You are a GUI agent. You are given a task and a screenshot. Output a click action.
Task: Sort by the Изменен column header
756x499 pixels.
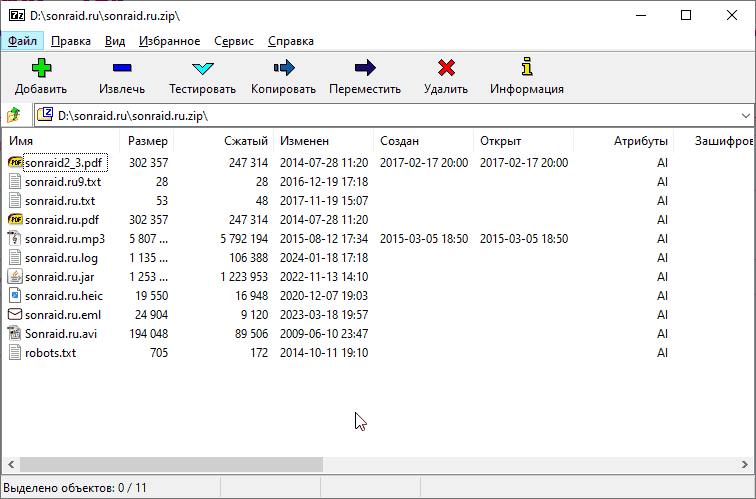pos(324,141)
